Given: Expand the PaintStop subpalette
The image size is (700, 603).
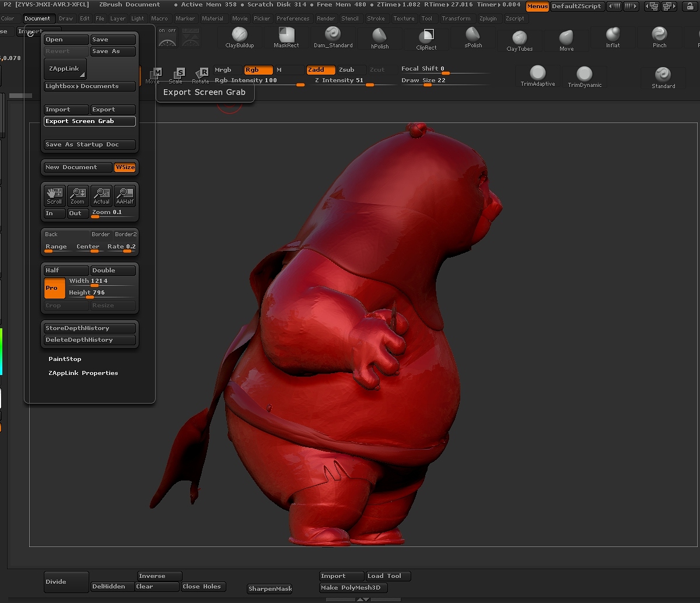Looking at the screenshot, I should click(x=65, y=359).
